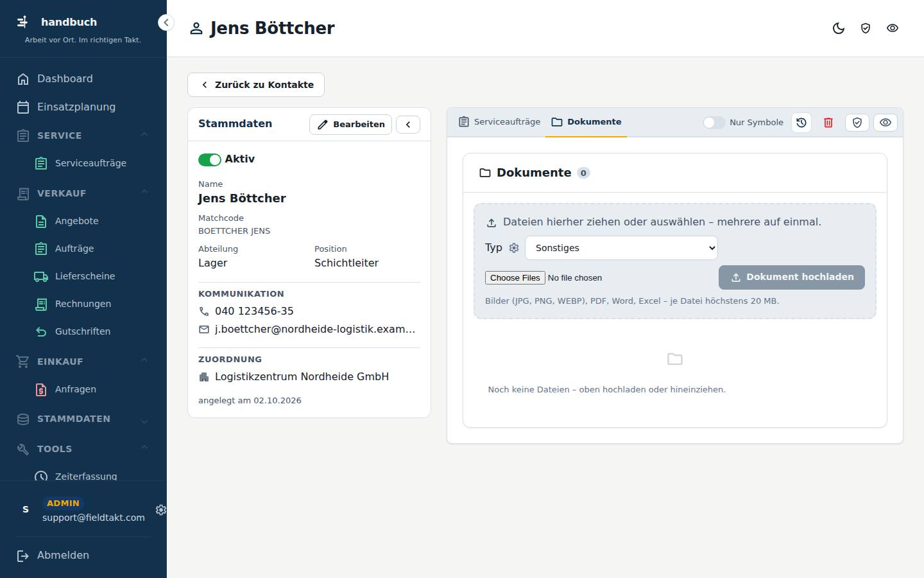Switch to the Serviceaufträge tab

point(499,122)
